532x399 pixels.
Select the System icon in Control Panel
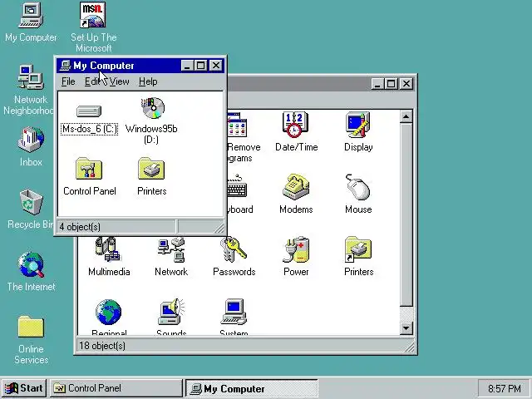point(234,312)
